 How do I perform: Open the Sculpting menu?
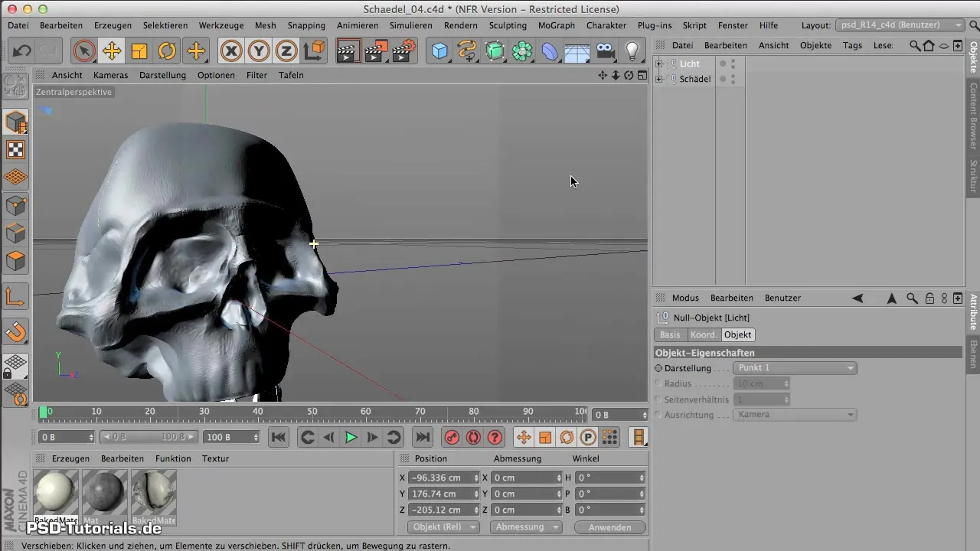pyautogui.click(x=508, y=25)
